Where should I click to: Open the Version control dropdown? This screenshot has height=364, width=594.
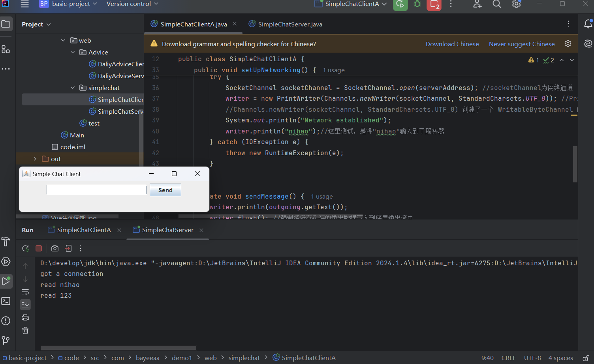click(132, 4)
